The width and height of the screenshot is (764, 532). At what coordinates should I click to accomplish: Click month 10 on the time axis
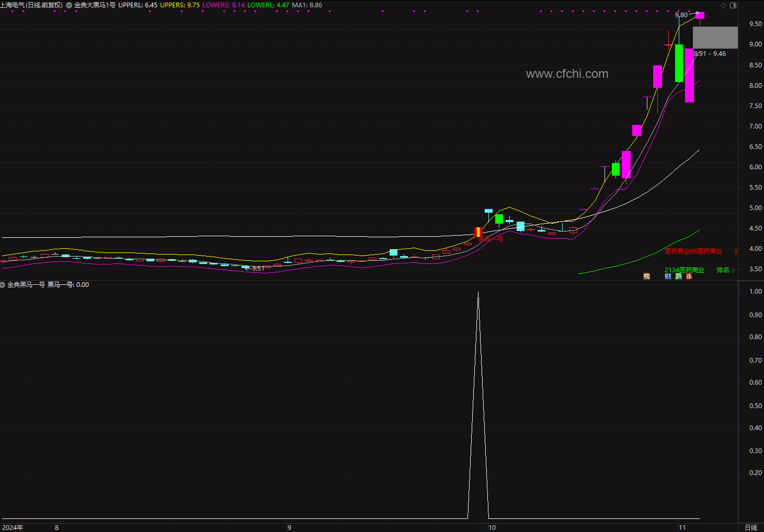492,527
